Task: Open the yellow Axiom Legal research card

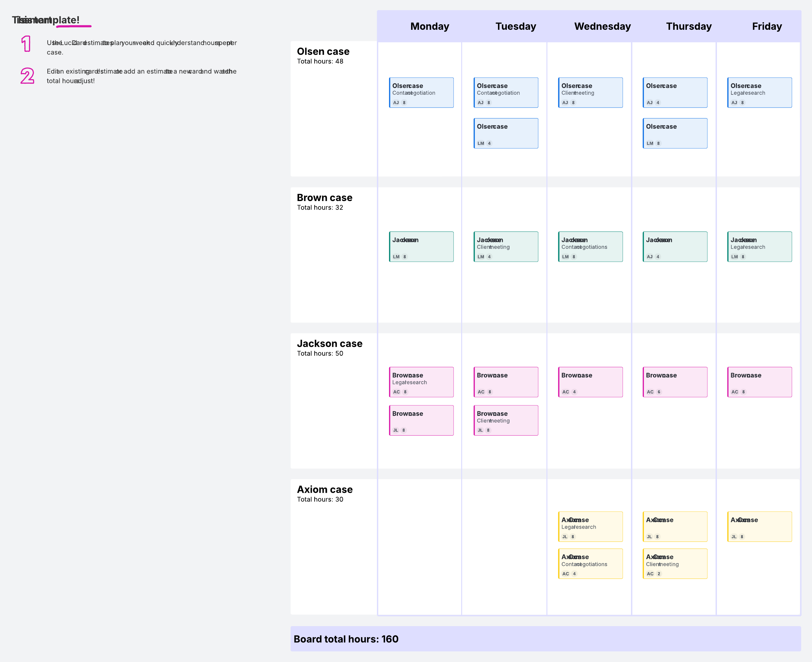Action: point(590,526)
